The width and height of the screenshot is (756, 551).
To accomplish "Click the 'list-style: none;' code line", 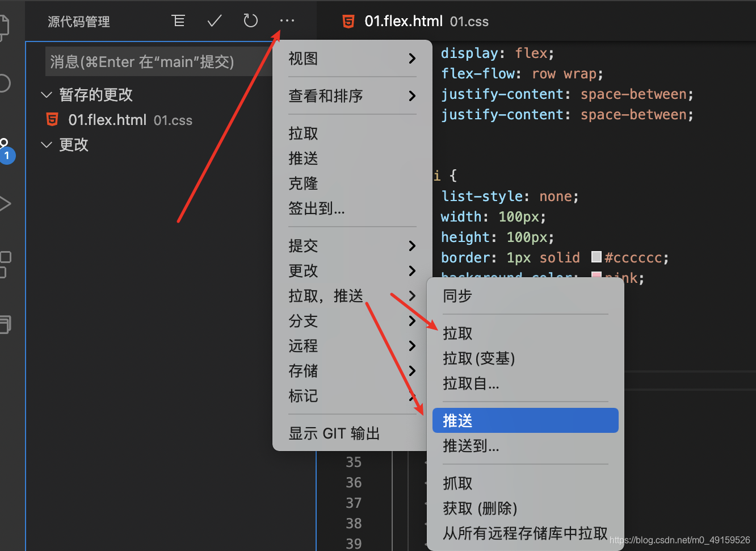I will point(510,197).
